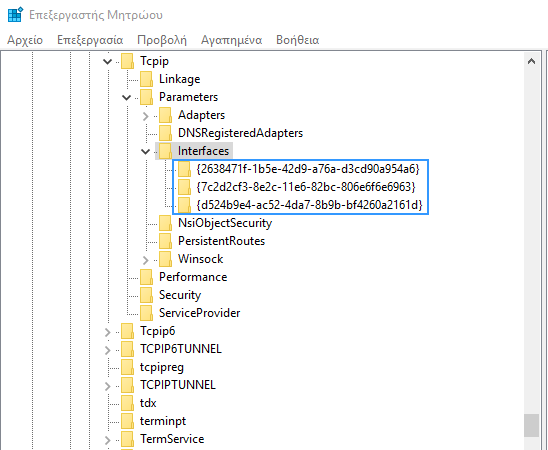Click the Registry Editor app icon in title bar
Viewport: 548px width, 450px height.
tap(15, 15)
